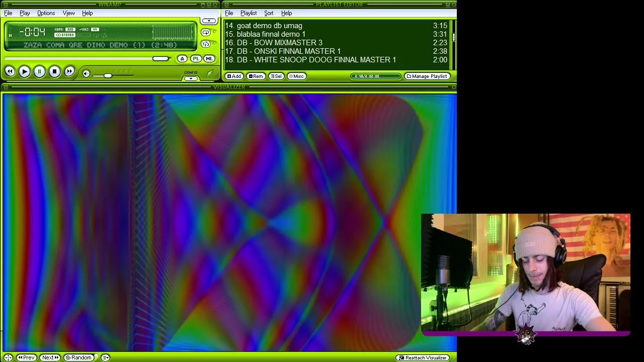Open file with the Eject button

(182, 59)
